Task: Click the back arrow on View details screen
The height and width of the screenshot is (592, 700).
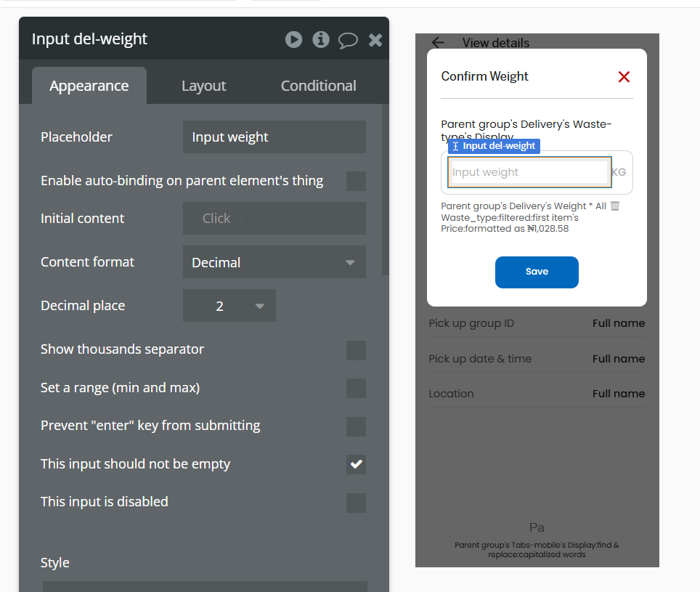Action: pos(438,43)
